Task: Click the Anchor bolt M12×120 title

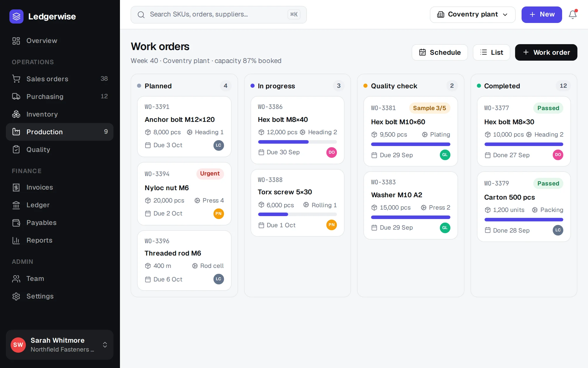Action: coord(180,120)
